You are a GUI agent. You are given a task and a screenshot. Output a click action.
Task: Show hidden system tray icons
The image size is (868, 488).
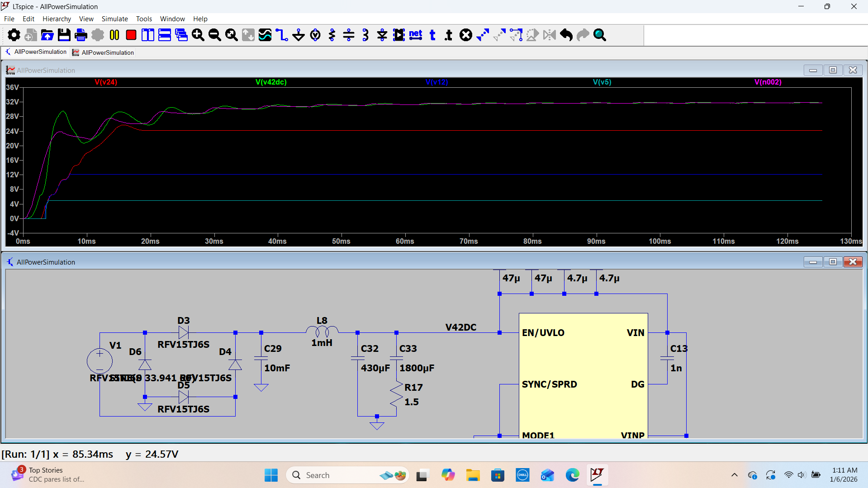click(734, 475)
